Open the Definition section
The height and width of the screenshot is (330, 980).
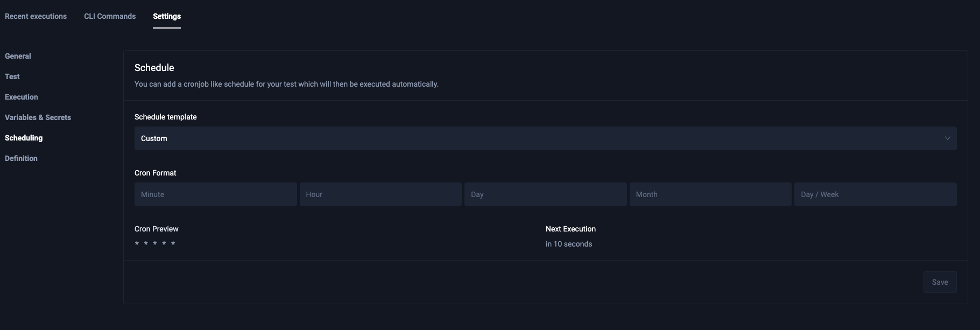[21, 158]
